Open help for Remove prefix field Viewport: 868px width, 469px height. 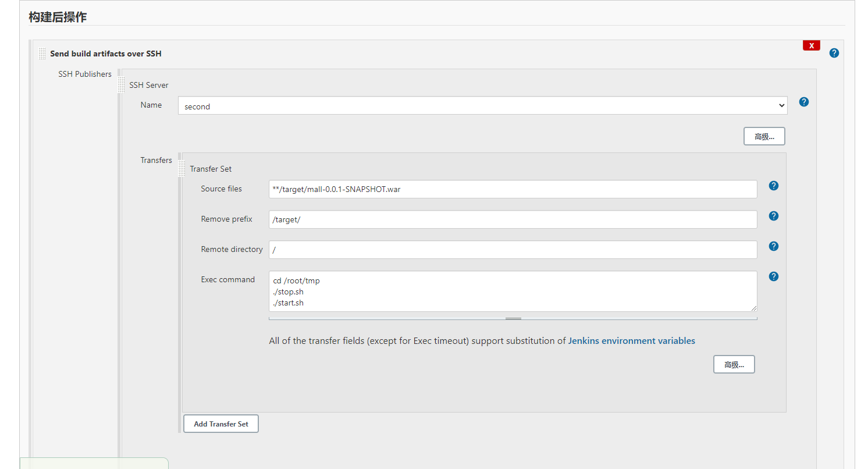coord(774,216)
